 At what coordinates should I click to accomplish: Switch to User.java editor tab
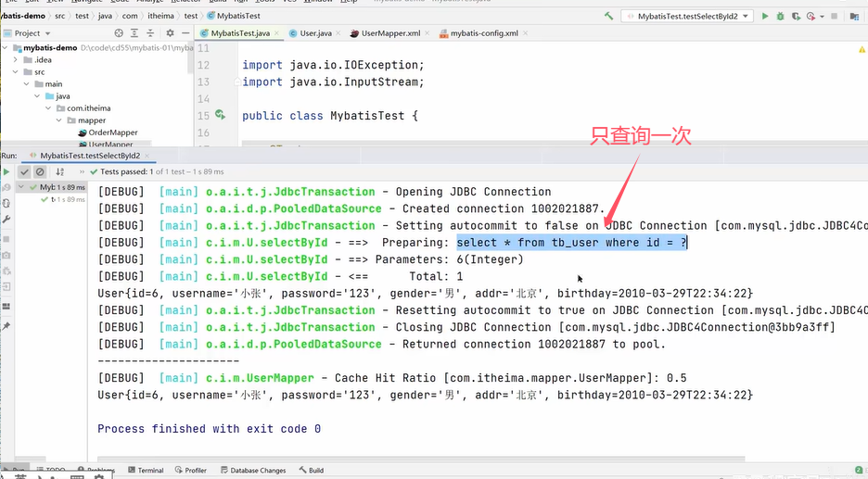coord(315,33)
